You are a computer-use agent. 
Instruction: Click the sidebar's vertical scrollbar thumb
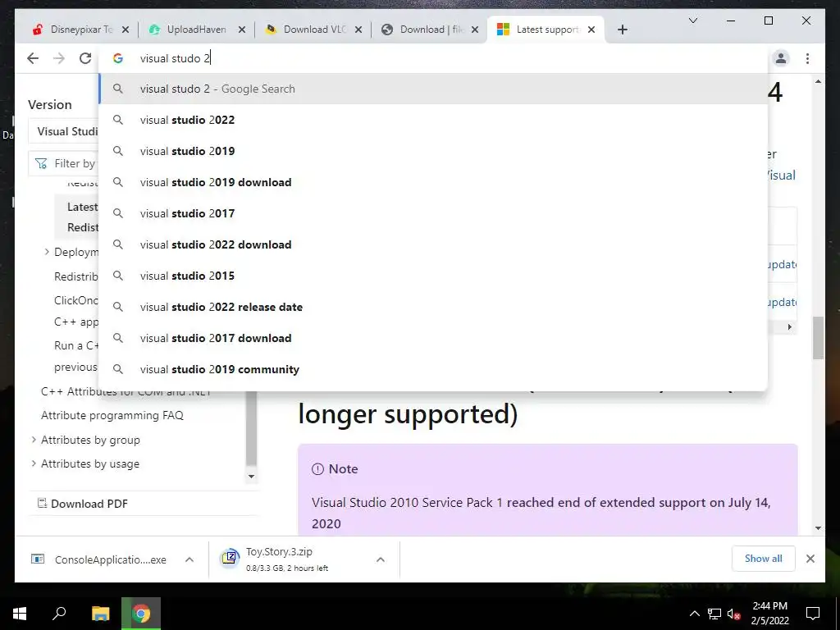(x=251, y=428)
